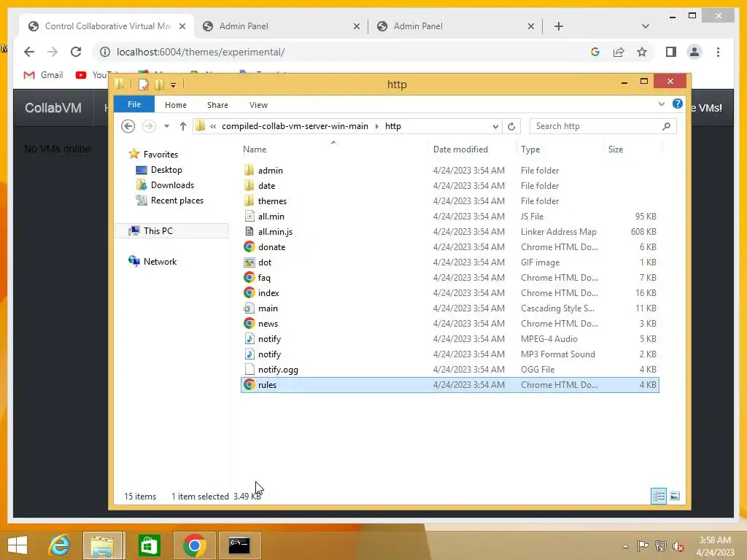
Task: Open the File ribbon tab
Action: coord(134,104)
